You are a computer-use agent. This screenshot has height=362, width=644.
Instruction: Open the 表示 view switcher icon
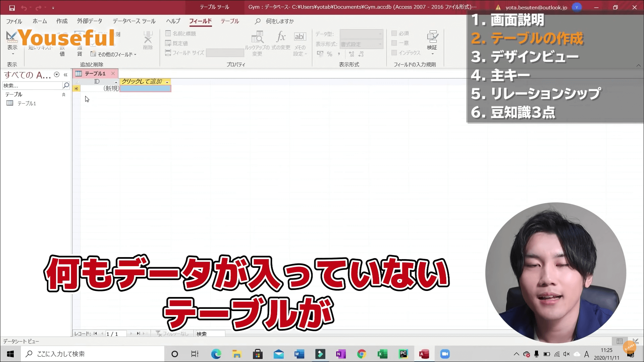(x=12, y=37)
